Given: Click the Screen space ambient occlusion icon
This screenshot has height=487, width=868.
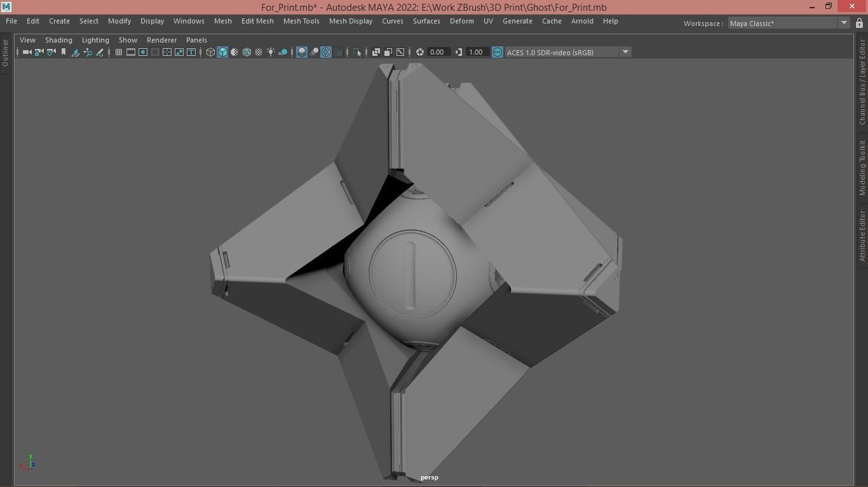Looking at the screenshot, I should (x=301, y=52).
